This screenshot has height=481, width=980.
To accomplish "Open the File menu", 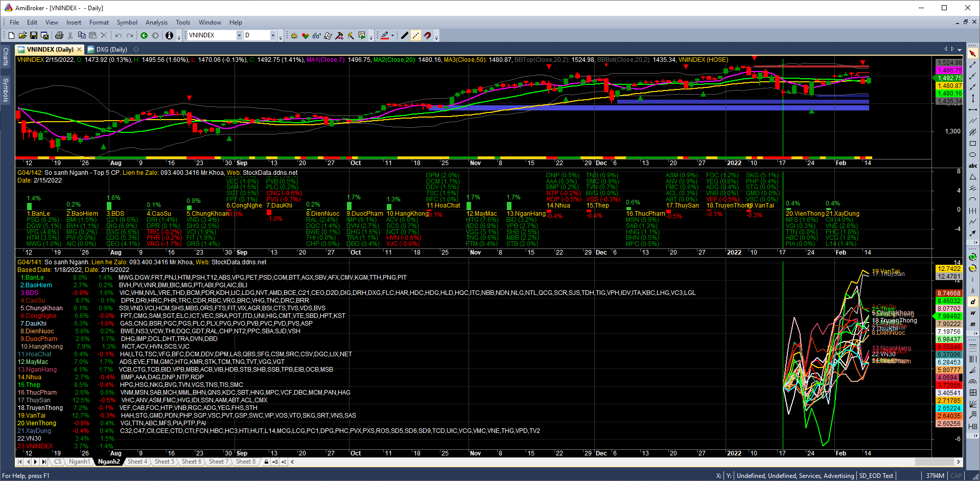I will tap(14, 22).
